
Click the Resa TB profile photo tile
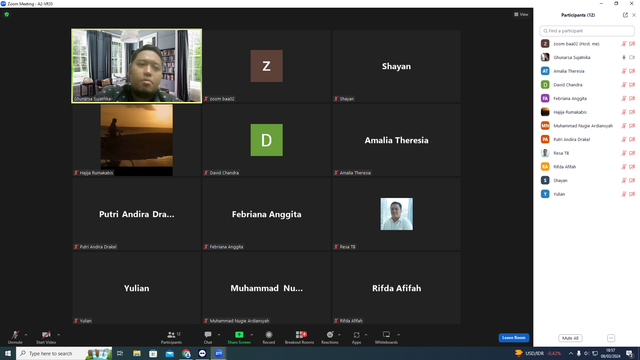[396, 214]
